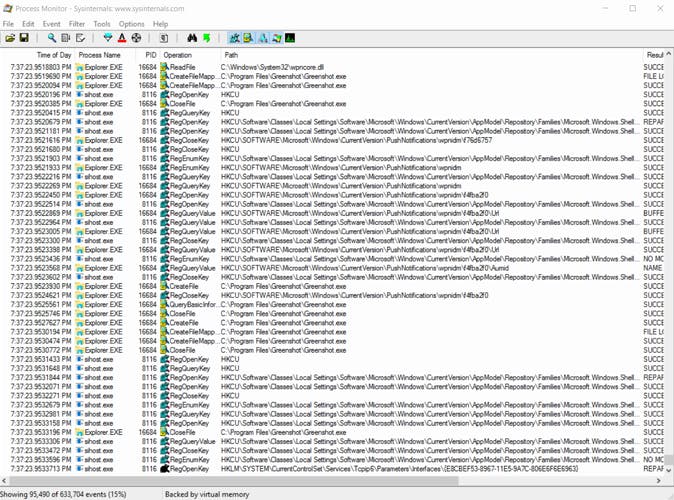Click the Result column header

[x=654, y=55]
